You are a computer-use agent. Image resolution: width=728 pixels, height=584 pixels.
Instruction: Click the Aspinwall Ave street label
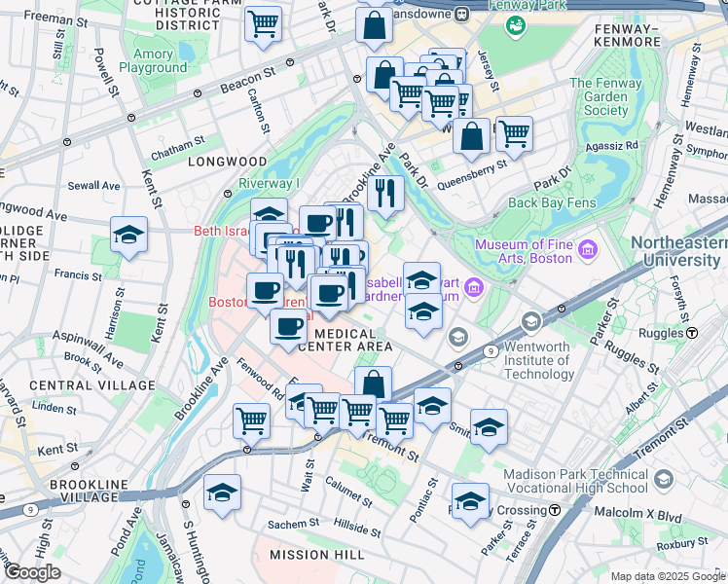[x=88, y=349]
